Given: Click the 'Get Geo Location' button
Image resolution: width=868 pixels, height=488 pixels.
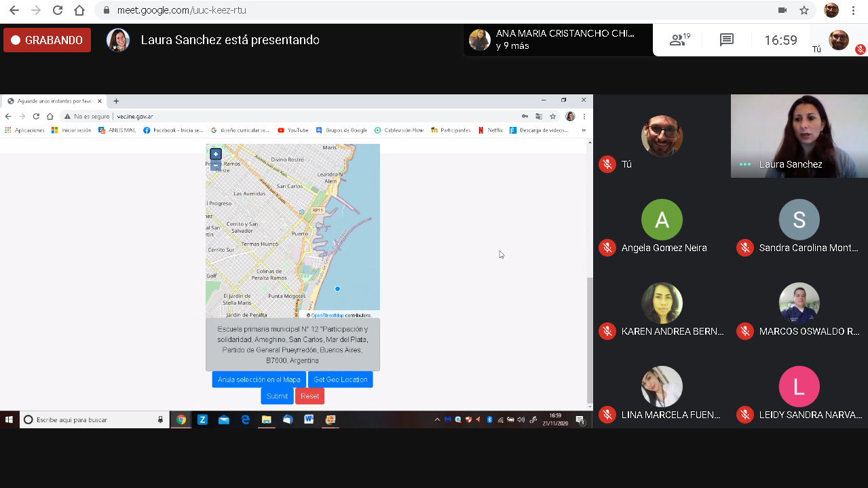Looking at the screenshot, I should pos(340,379).
